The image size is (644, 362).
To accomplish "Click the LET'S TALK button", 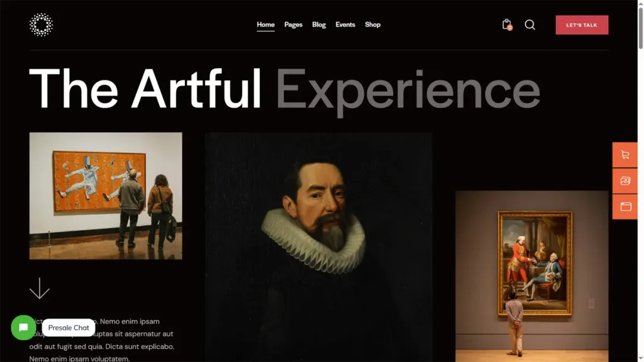I will [582, 25].
